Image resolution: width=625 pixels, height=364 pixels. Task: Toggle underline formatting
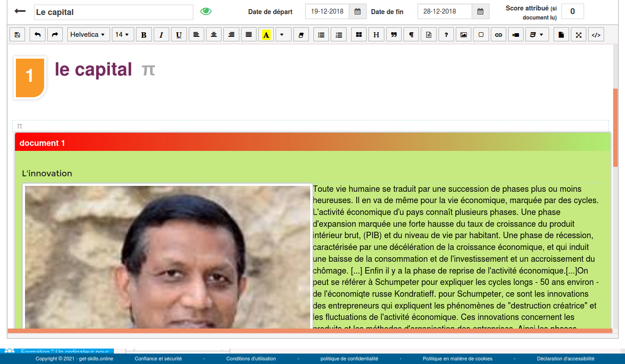(179, 35)
